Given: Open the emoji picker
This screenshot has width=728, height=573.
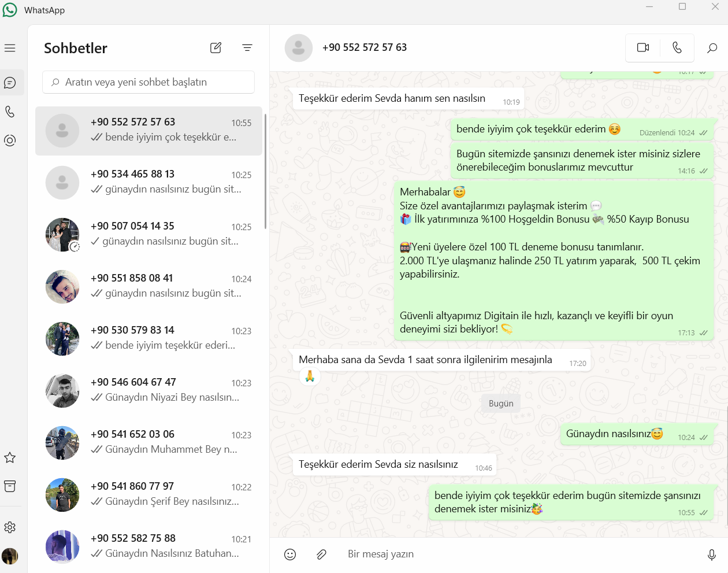Looking at the screenshot, I should click(290, 554).
